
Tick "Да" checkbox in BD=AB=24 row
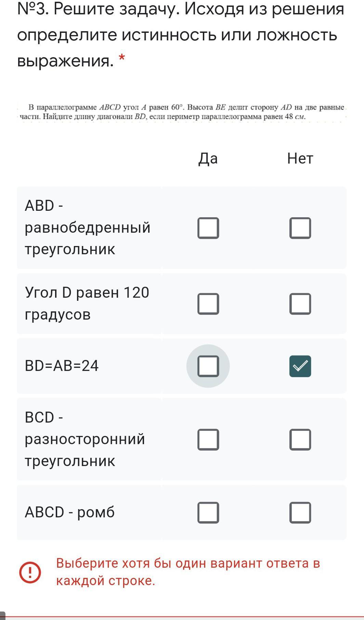pyautogui.click(x=208, y=366)
